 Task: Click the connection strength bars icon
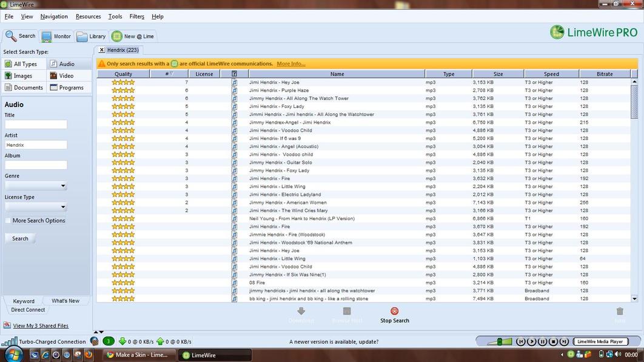(9, 341)
